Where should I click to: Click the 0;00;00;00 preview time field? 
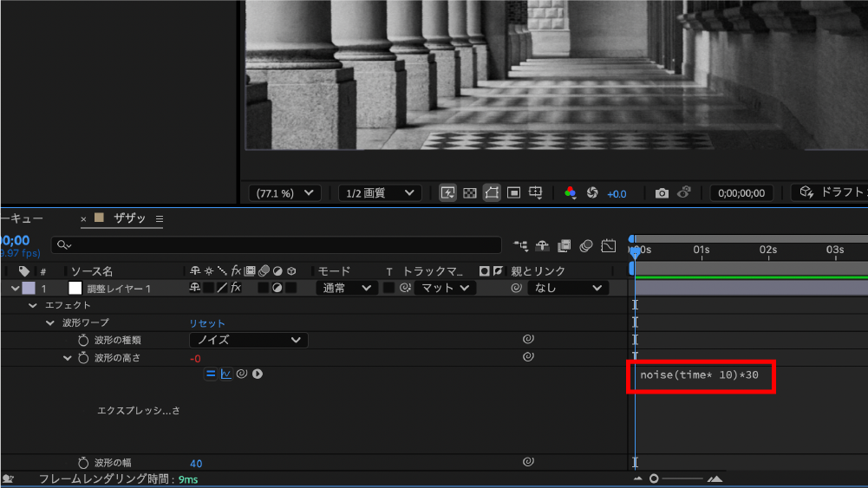[x=741, y=193]
